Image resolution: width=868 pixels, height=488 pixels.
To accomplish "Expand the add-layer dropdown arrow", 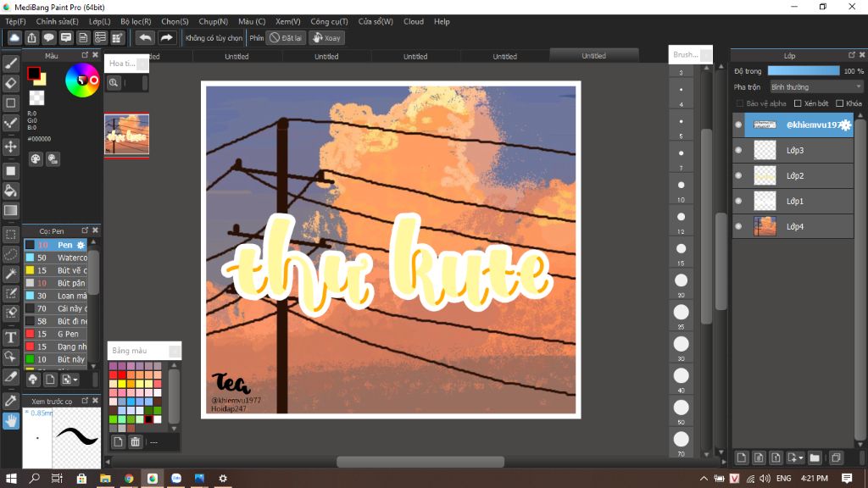I will click(x=800, y=457).
